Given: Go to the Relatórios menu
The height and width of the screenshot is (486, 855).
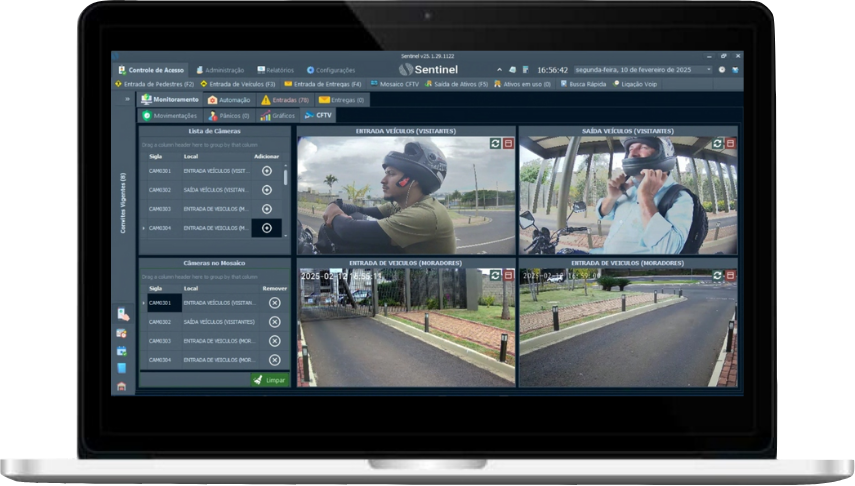Looking at the screenshot, I should [x=275, y=70].
